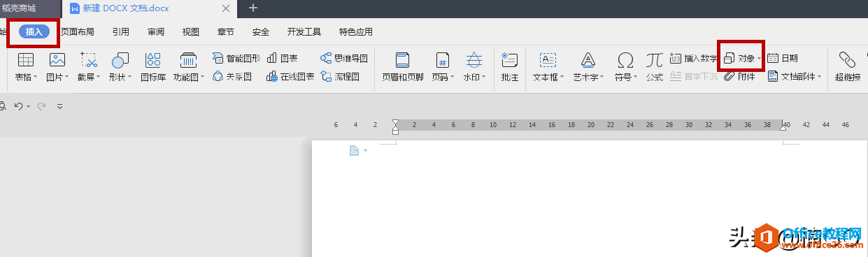This screenshot has width=868, height=257.
Task: Click the Undo arrow in quick toolbar
Action: pos(18,106)
